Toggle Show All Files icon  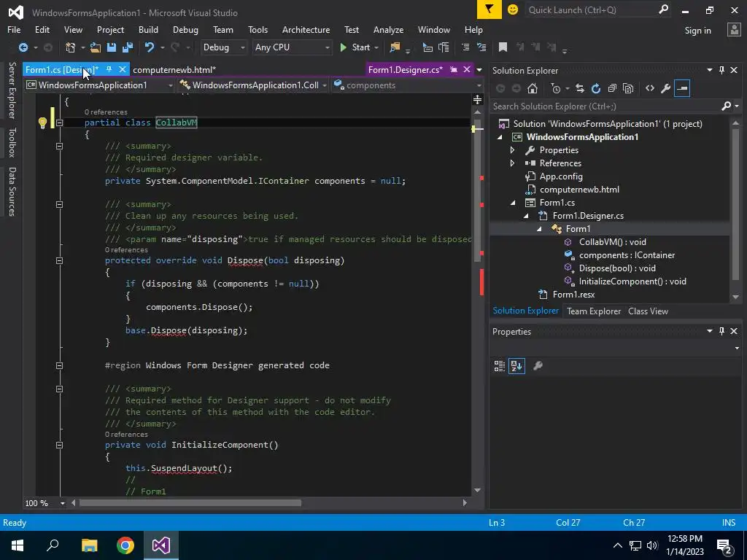pos(628,88)
